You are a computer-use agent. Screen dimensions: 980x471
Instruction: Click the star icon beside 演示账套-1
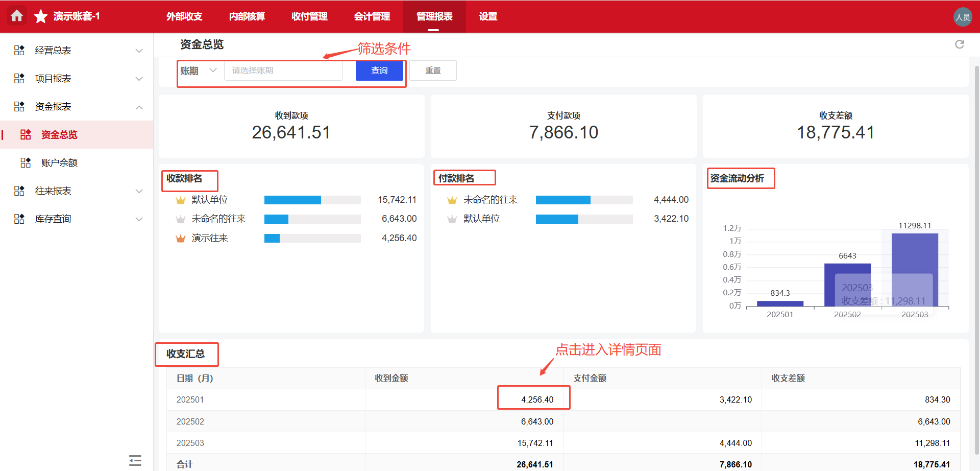40,16
